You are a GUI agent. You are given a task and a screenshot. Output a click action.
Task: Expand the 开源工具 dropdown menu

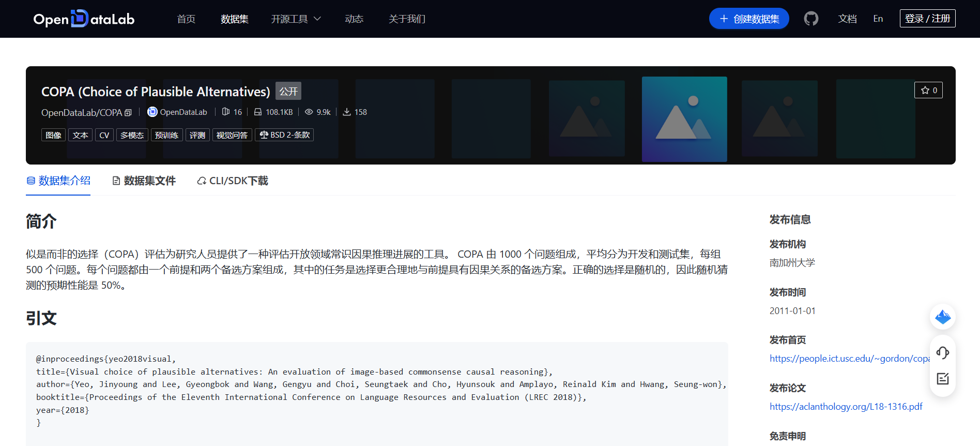click(x=296, y=19)
